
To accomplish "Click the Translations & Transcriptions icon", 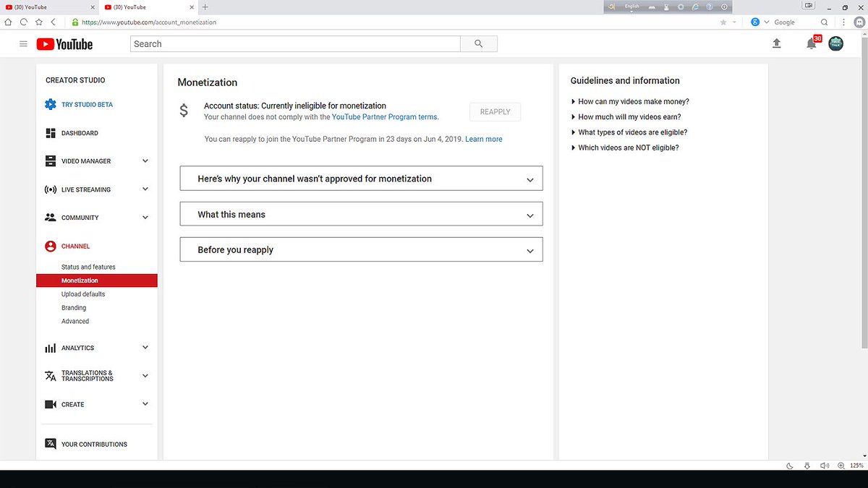I will pyautogui.click(x=51, y=376).
